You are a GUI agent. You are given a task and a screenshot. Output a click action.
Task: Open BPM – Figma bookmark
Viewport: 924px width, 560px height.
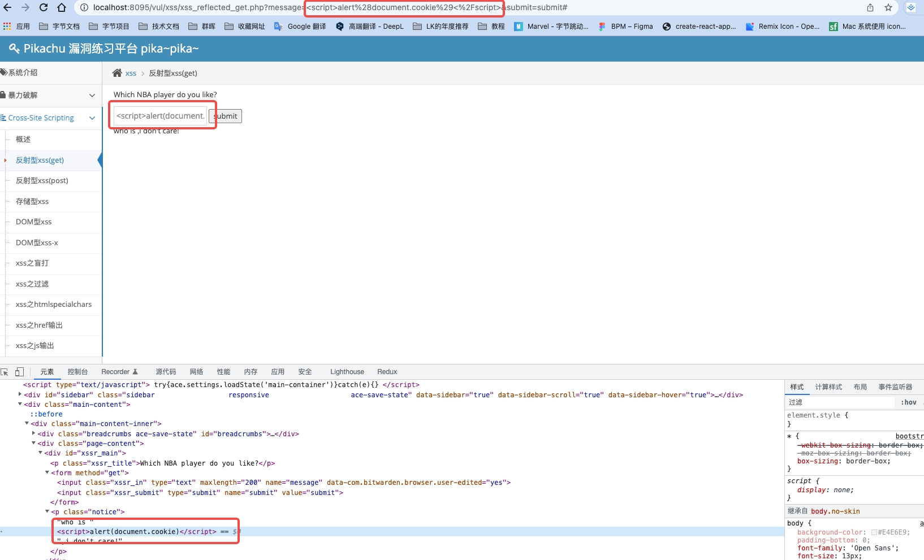[625, 26]
